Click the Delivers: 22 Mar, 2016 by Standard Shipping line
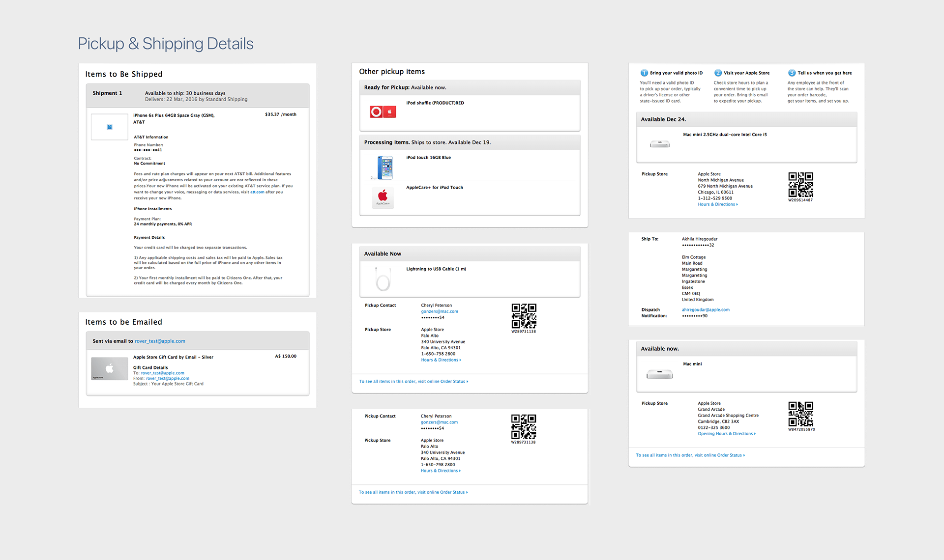 (196, 99)
